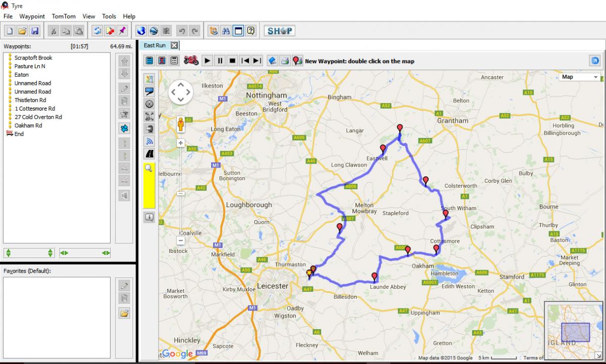This screenshot has width=606, height=364.
Task: Save the current route
Action: pos(35,31)
